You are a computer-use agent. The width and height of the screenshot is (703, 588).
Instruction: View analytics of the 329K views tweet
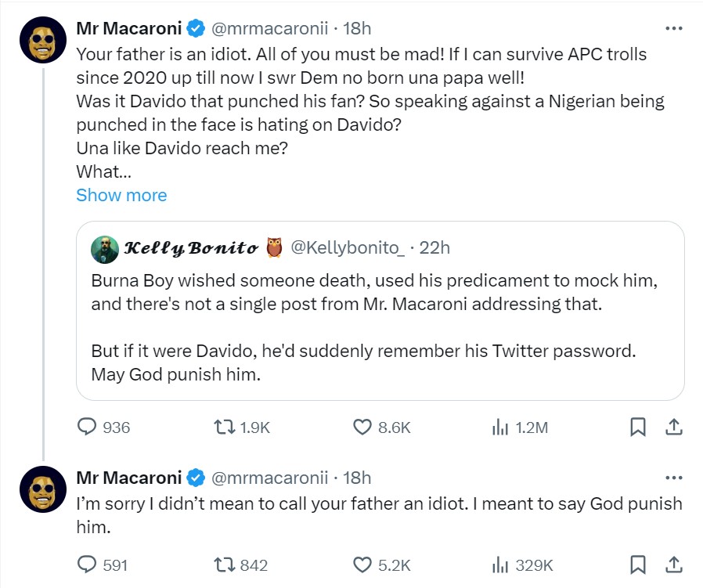pyautogui.click(x=499, y=565)
